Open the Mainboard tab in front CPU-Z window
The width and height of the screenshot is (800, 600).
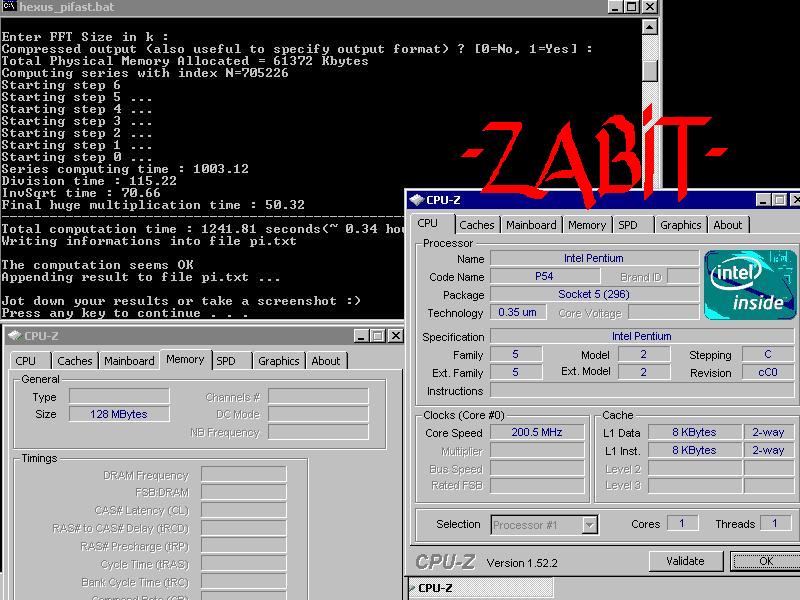pos(531,225)
